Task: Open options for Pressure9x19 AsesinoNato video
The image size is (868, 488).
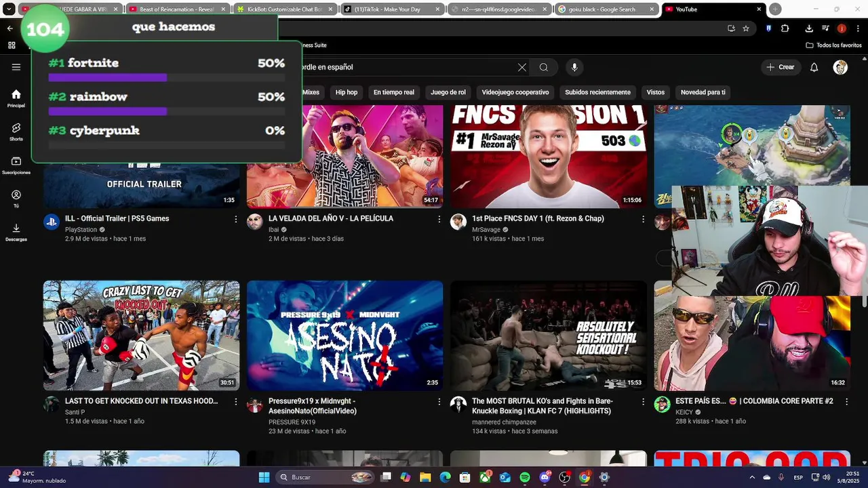Action: click(x=439, y=401)
